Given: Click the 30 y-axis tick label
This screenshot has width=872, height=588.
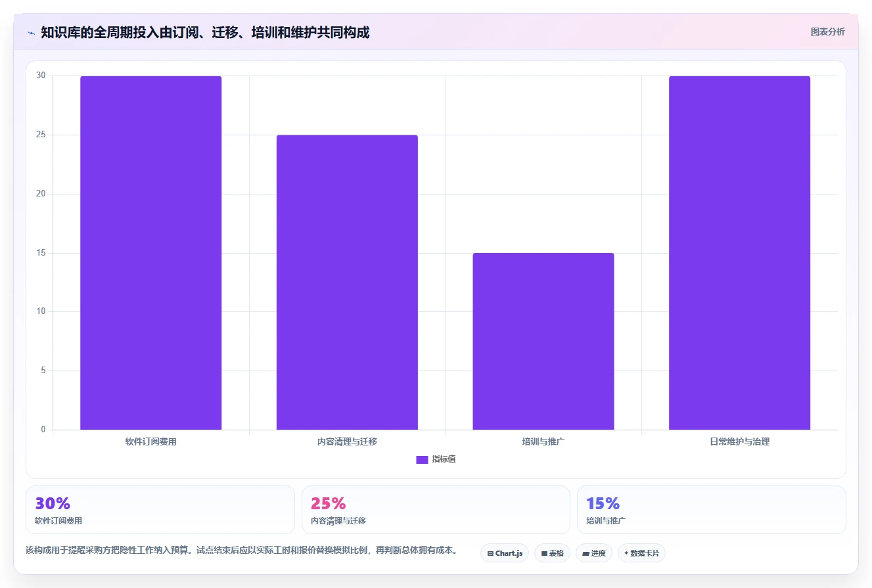Looking at the screenshot, I should 41,76.
